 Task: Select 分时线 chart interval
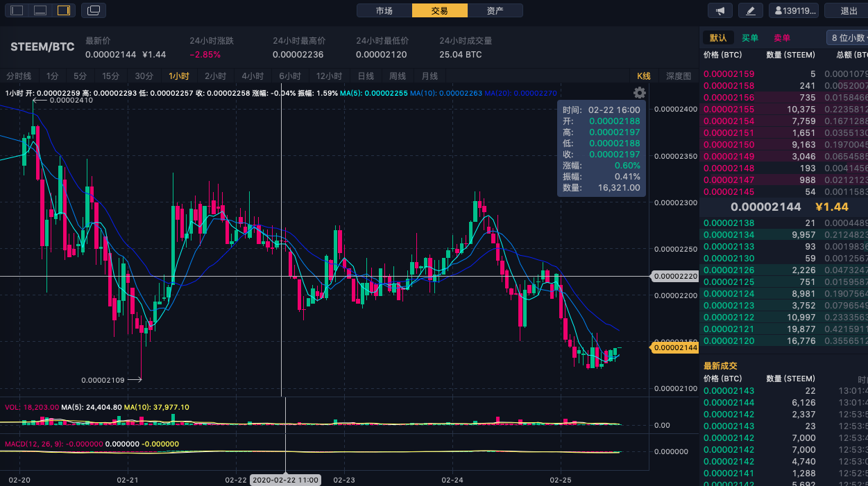(x=19, y=76)
